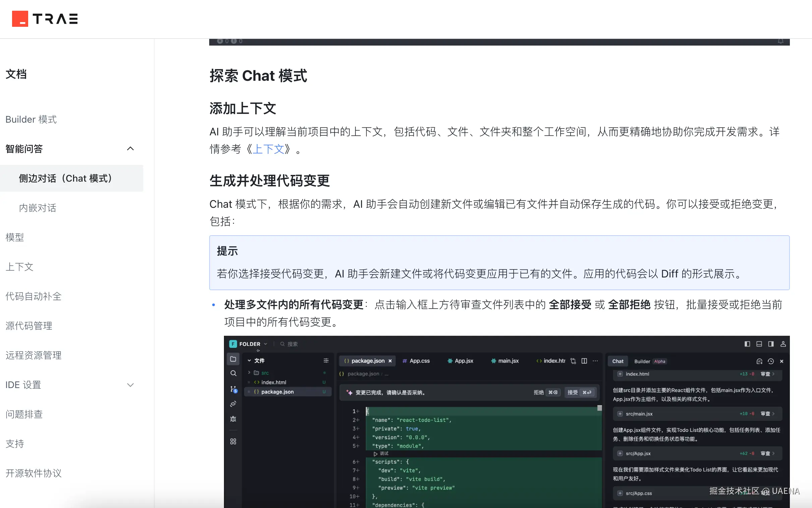Click the new chat icon in Chat panel
The width and height of the screenshot is (812, 508).
pyautogui.click(x=759, y=361)
